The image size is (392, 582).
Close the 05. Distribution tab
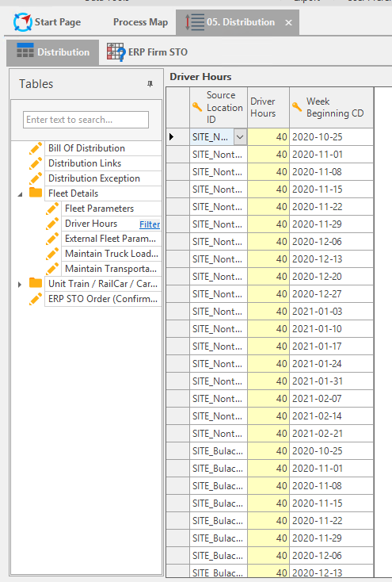288,23
